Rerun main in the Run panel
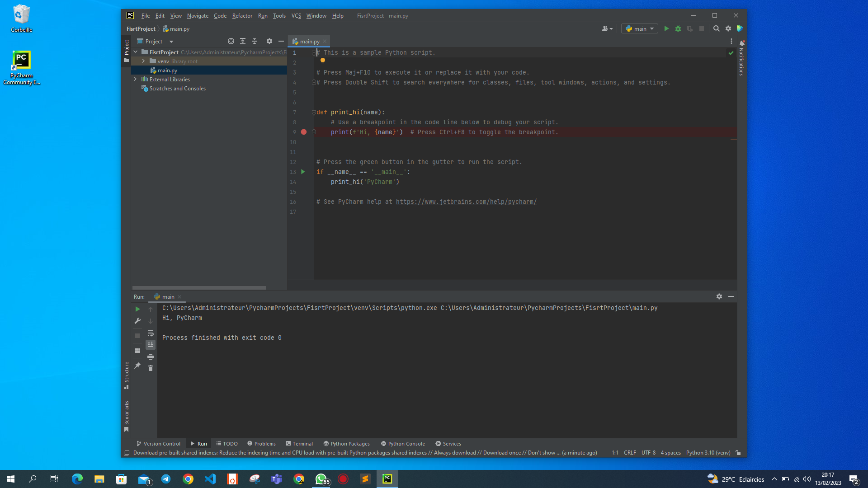Viewport: 868px width, 488px height. tap(137, 309)
